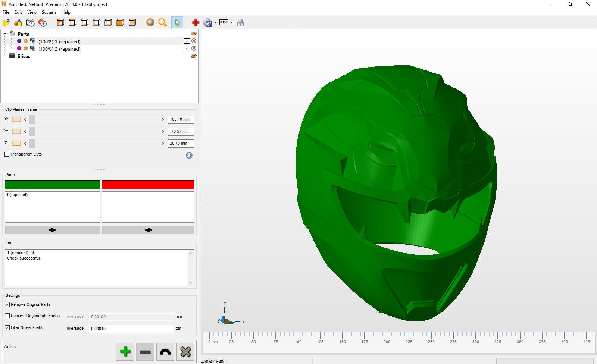Uncheck Remove Original Parts setting
Screen dimensions: 597x364
tap(7, 304)
